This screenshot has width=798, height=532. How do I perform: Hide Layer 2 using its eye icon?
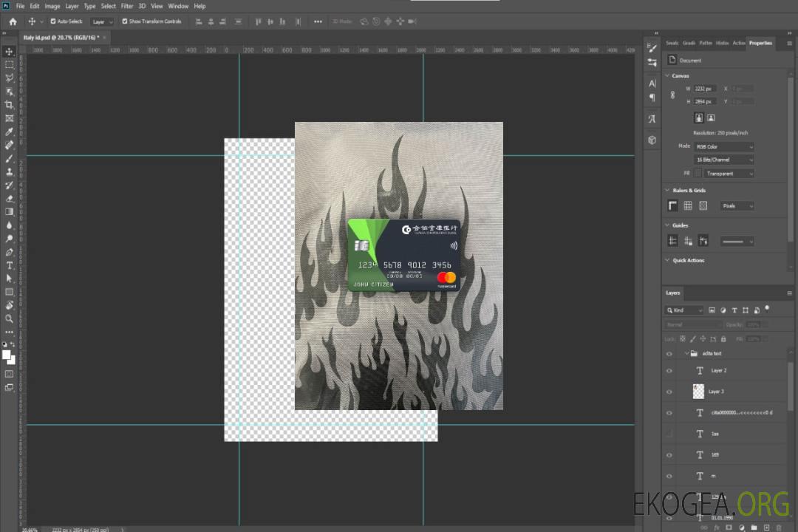[x=669, y=371]
